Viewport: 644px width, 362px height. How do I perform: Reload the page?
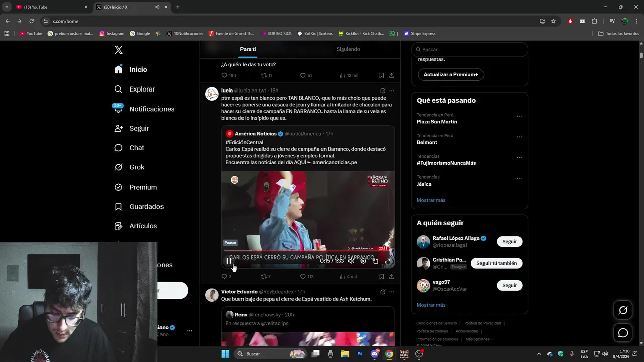coord(31,21)
